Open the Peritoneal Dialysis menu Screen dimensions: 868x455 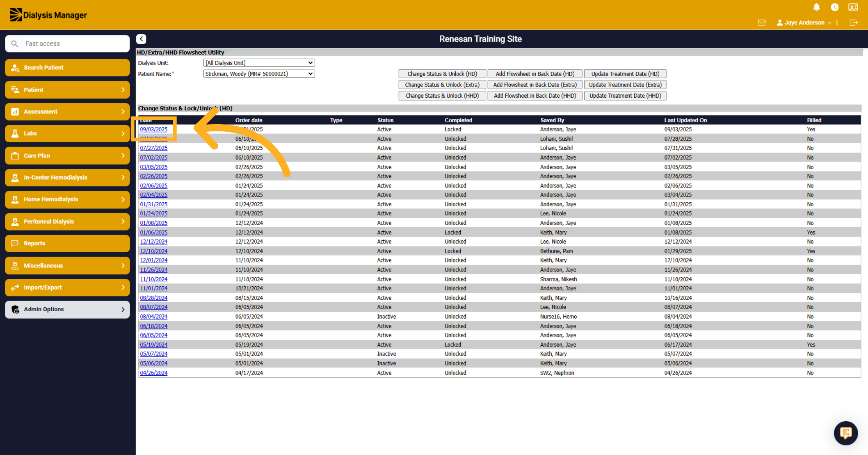[x=67, y=222]
